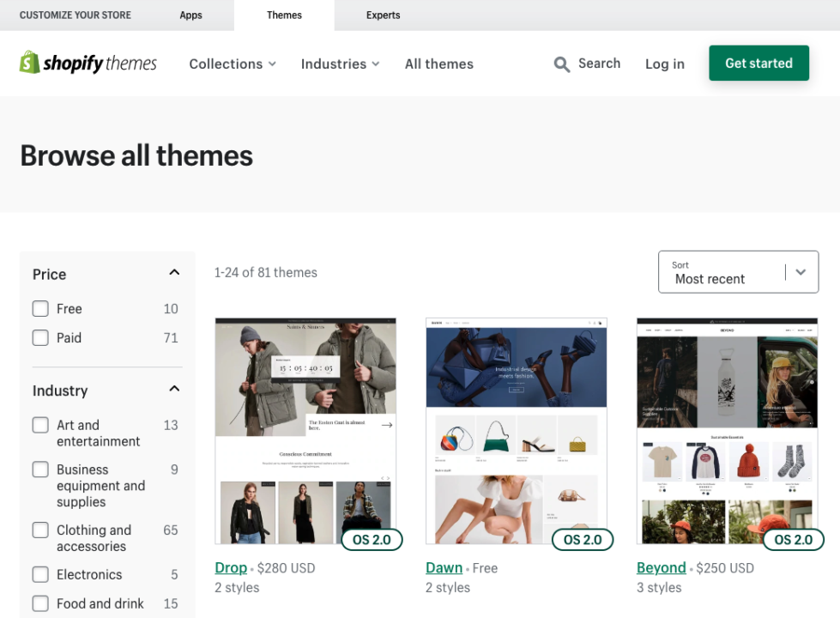Open the Dawn theme link
Viewport: 840px width, 618px height.
[444, 567]
